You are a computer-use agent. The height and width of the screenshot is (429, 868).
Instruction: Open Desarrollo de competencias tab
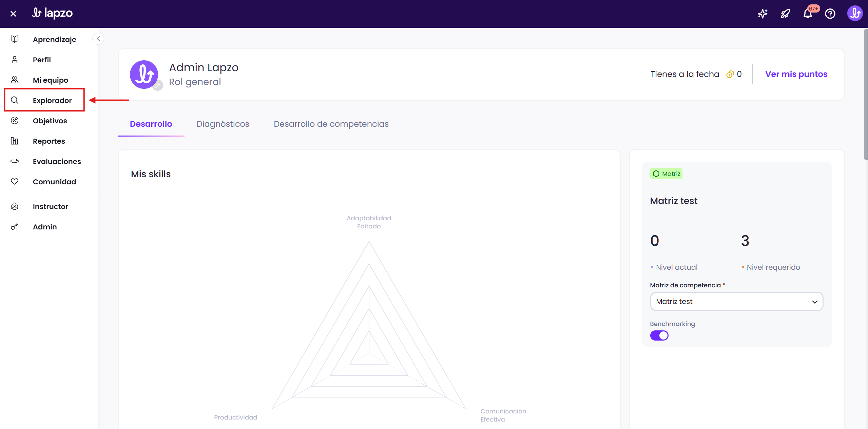pyautogui.click(x=331, y=124)
